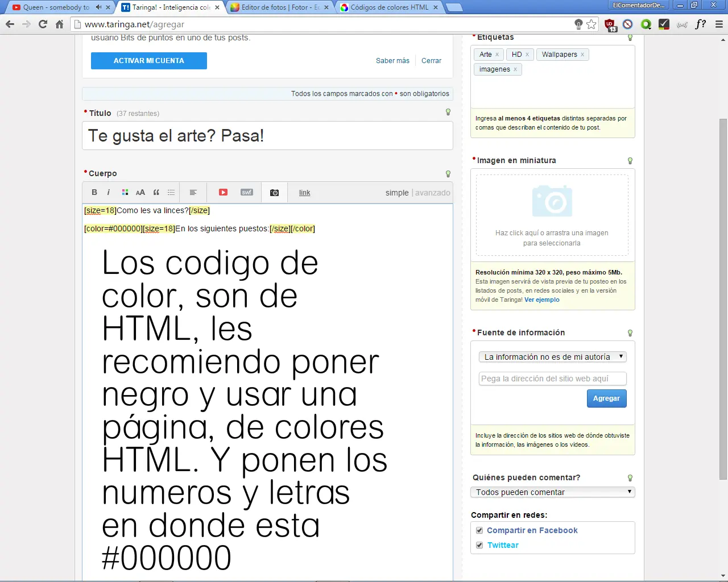The width and height of the screenshot is (728, 582).
Task: Dismiss notice with Cerrar link
Action: (x=431, y=61)
